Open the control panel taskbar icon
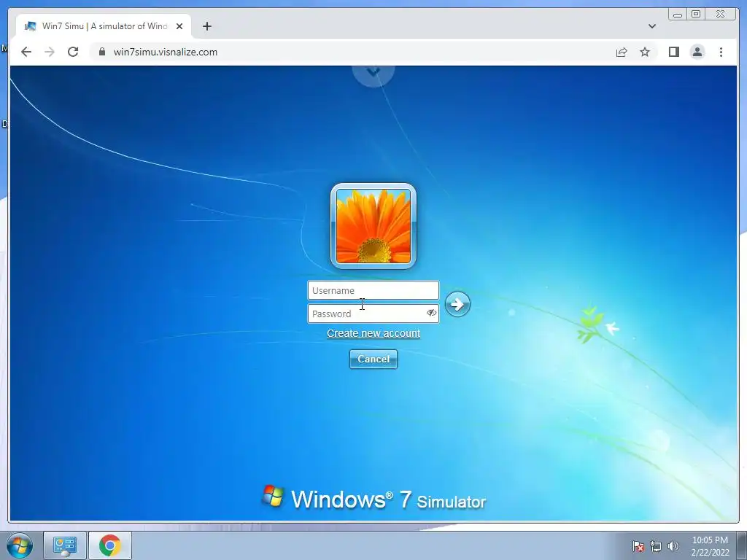The width and height of the screenshot is (747, 560). 65,545
